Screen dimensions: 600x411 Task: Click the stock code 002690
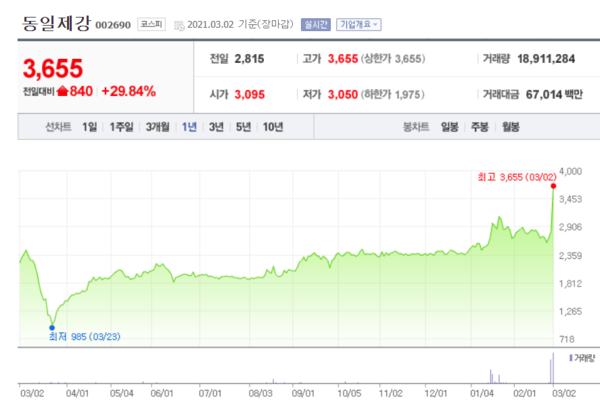pos(113,25)
